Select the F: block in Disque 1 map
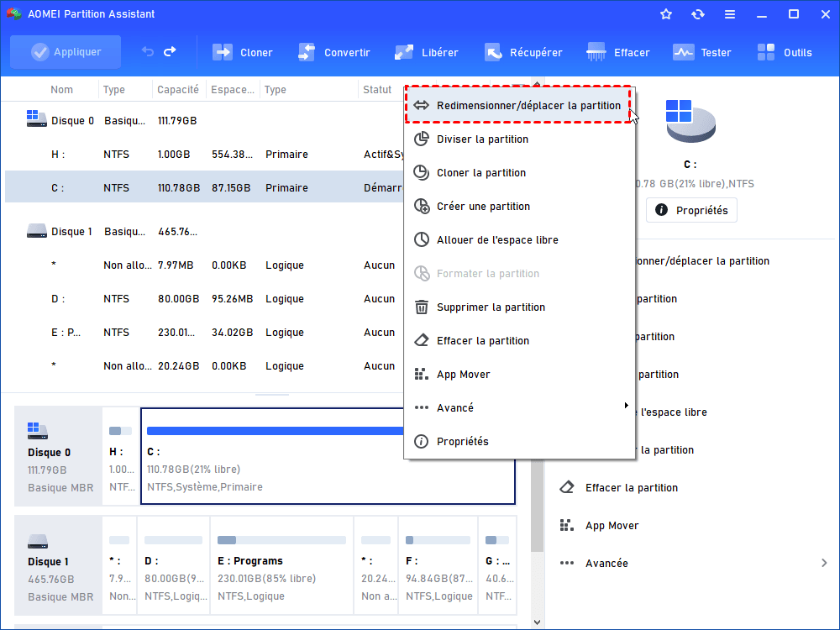Viewport: 840px width, 630px height. tap(438, 565)
